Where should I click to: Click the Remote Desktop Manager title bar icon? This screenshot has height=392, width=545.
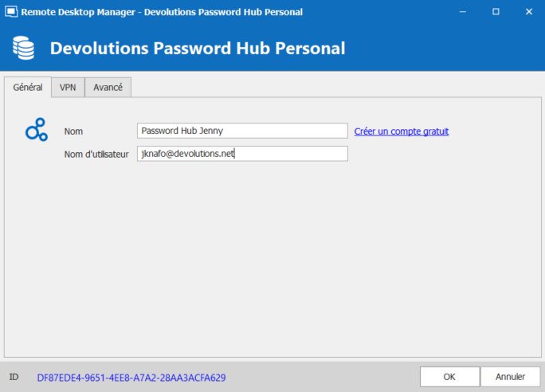pyautogui.click(x=11, y=12)
